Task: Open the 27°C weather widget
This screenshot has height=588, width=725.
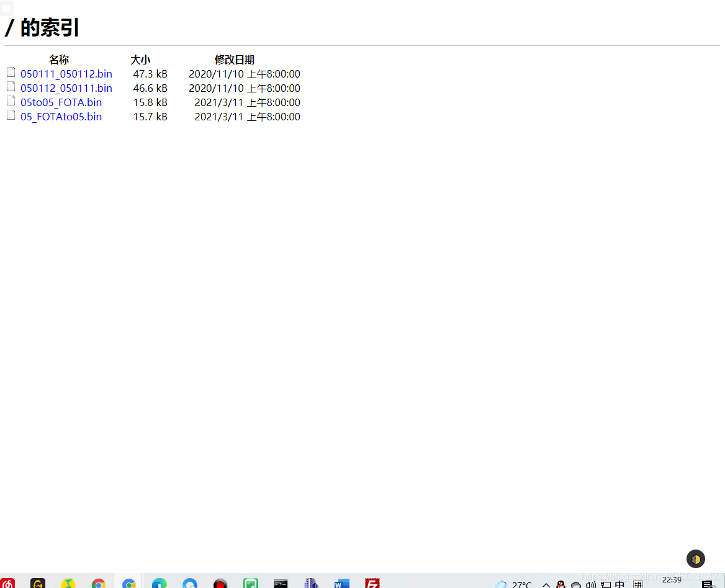Action: (x=513, y=584)
